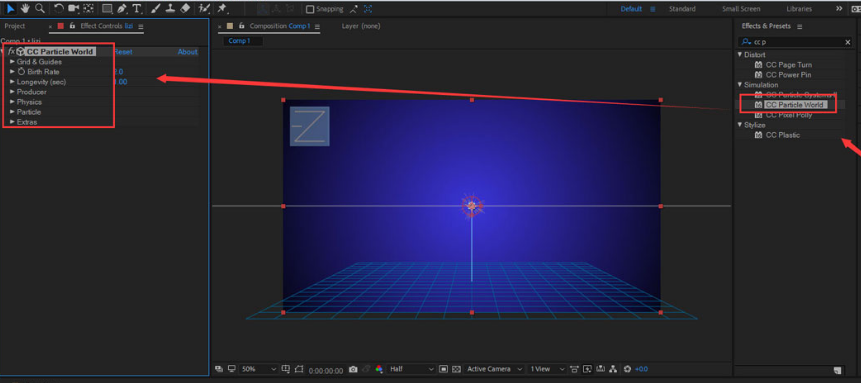Toggle lock on the Composition viewer panel
This screenshot has width=861, height=383.
point(241,26)
